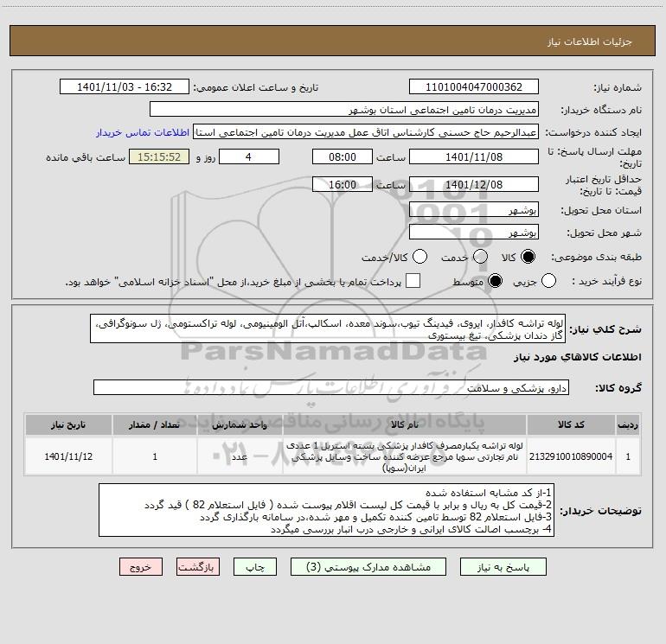Click the buyer notes text box
Screen dimensions: 666x644
(x=326, y=510)
